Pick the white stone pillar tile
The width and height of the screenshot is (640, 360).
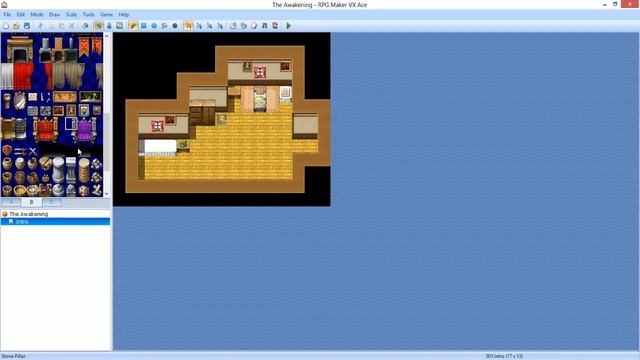pos(58,169)
